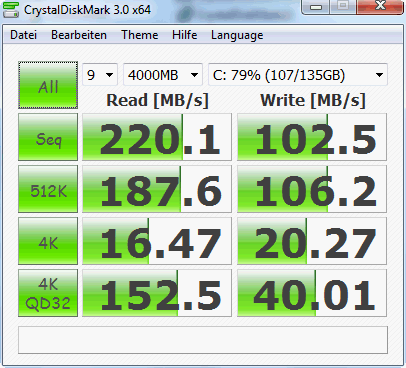Viewport: 406px width, 368px height.
Task: Click the empty comment field at bottom
Action: click(x=203, y=340)
